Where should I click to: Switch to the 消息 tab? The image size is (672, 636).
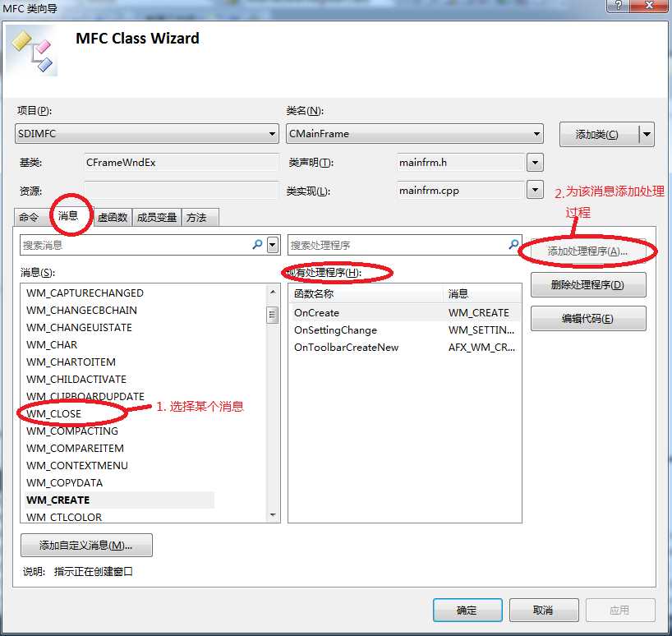pyautogui.click(x=68, y=215)
